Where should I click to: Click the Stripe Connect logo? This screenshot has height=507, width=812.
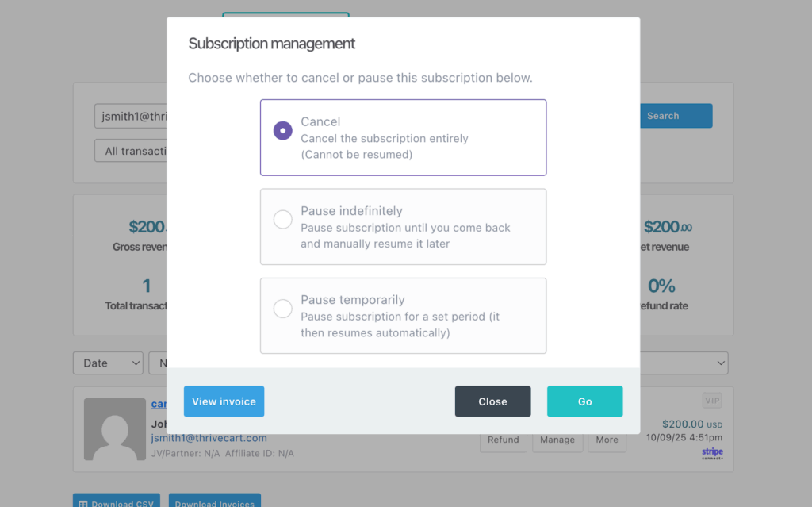tap(712, 453)
